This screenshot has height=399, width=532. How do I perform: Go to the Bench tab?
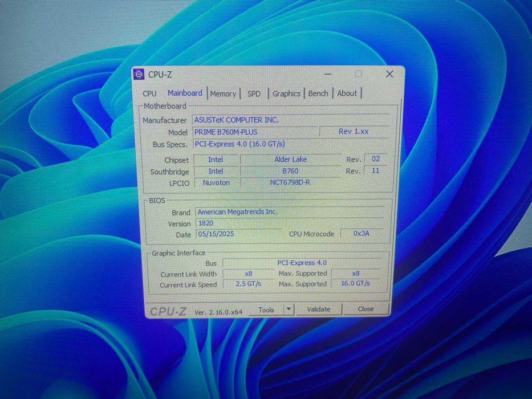(x=318, y=93)
